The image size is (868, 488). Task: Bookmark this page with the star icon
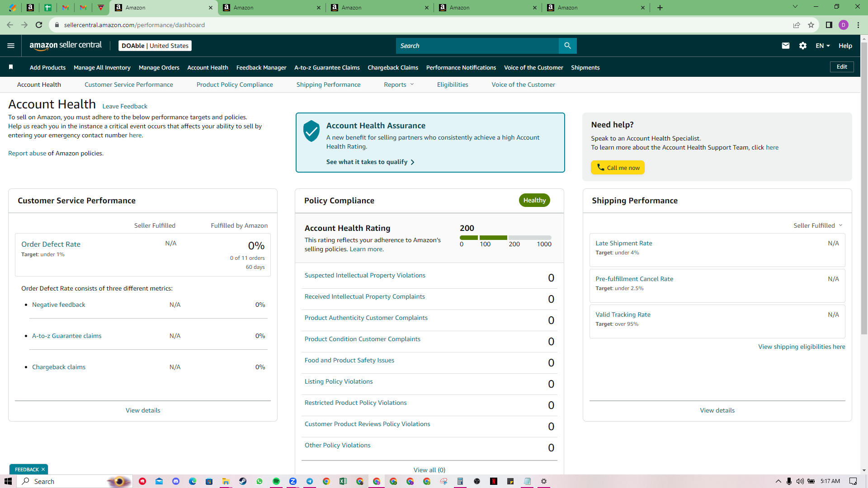tap(811, 25)
